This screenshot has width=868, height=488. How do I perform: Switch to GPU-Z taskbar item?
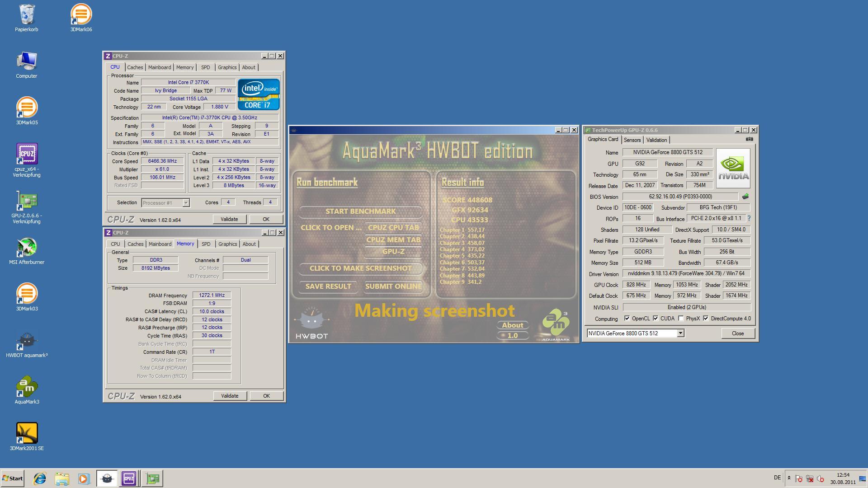click(x=152, y=479)
